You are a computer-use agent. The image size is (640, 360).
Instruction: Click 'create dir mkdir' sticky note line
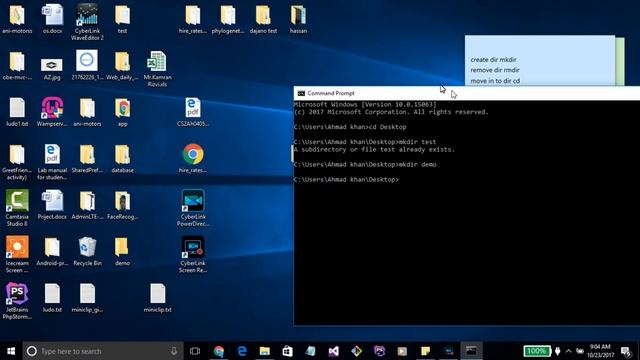(x=493, y=60)
